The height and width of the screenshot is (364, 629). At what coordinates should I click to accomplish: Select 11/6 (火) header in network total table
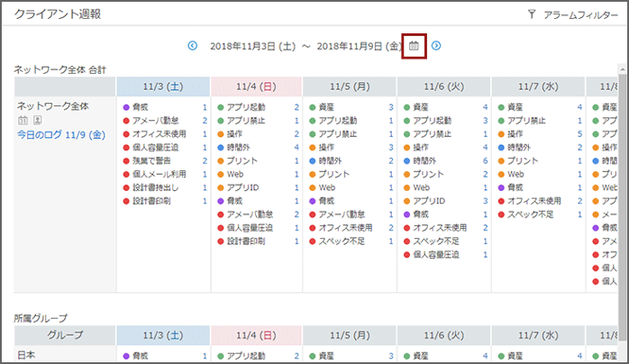point(444,86)
